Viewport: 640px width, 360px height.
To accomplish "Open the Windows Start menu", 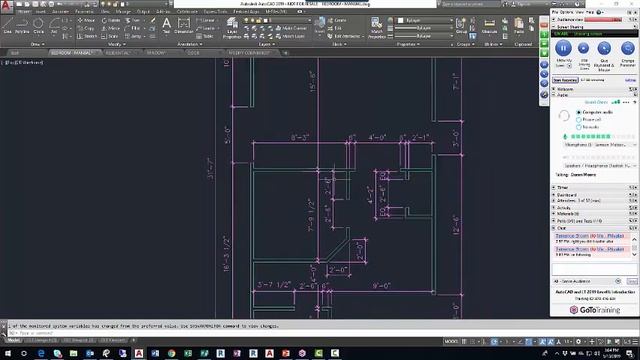I will 8,353.
